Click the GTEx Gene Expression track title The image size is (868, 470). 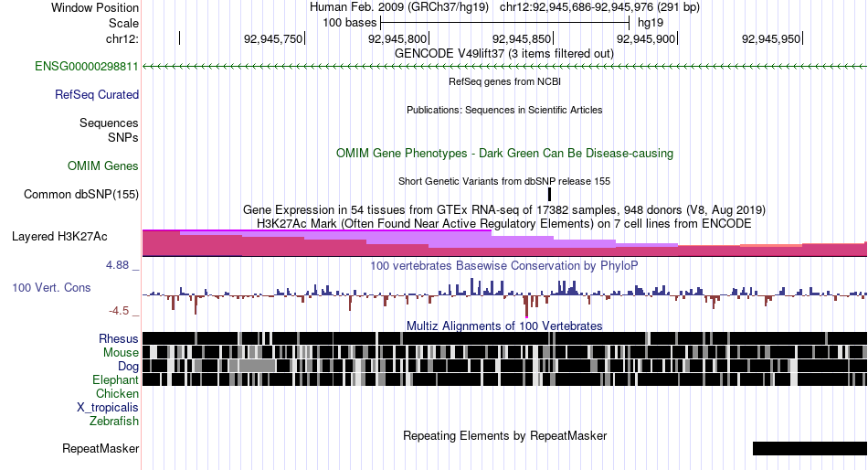(504, 210)
